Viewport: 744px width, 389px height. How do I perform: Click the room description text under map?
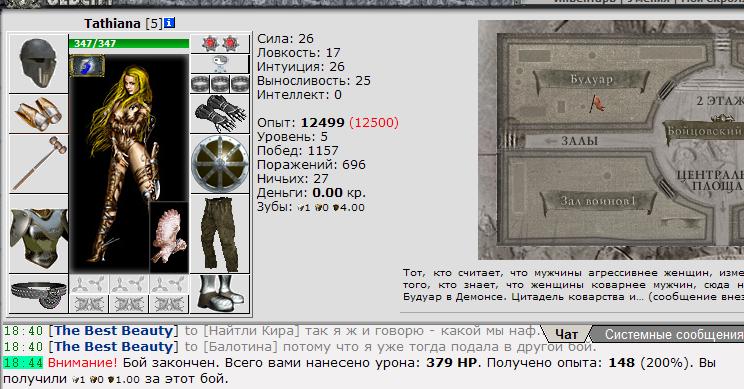[573, 285]
